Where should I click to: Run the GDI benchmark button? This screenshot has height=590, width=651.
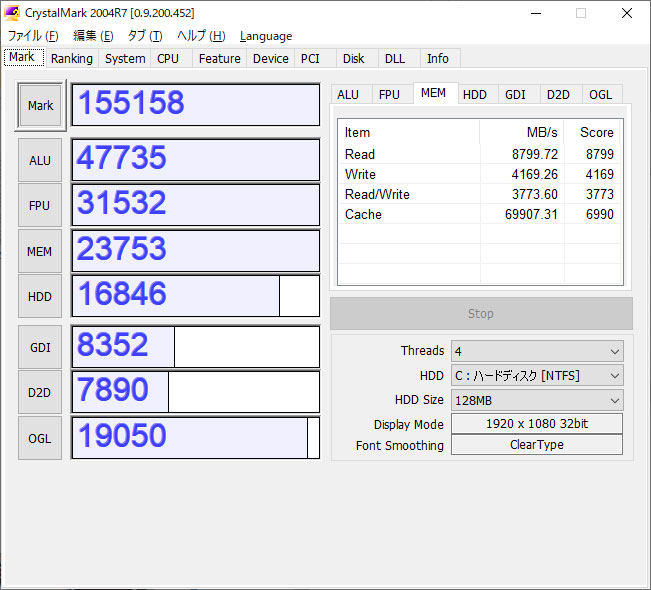40,347
